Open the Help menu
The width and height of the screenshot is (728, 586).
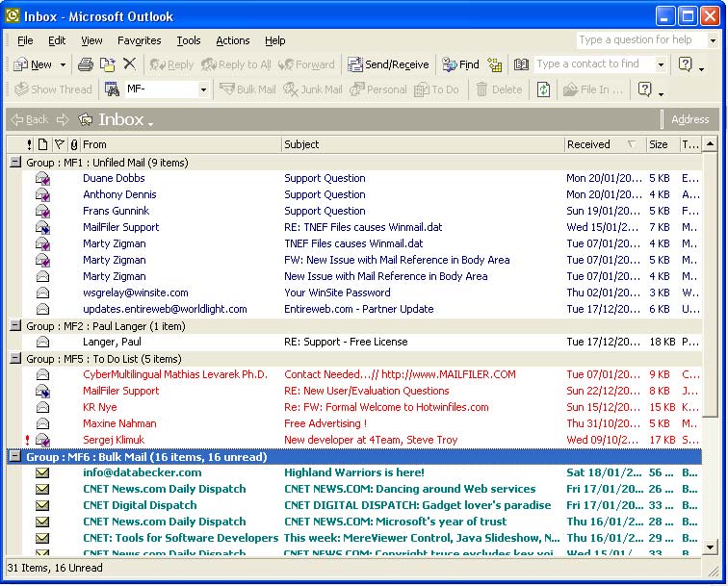(274, 40)
